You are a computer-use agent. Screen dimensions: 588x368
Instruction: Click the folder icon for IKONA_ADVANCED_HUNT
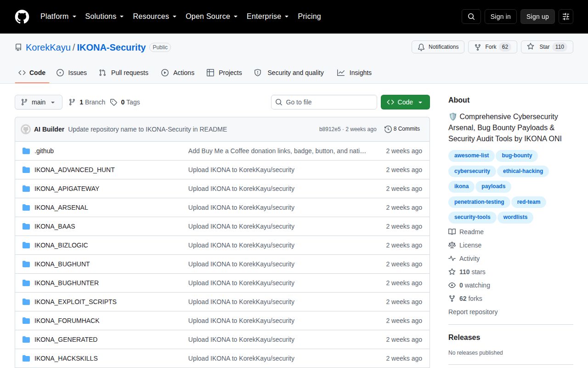(26, 170)
